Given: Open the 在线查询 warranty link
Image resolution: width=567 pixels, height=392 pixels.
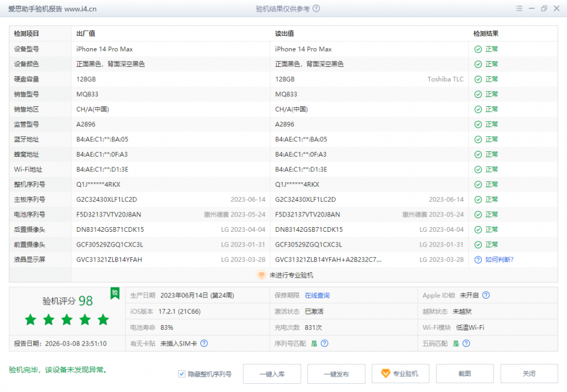Looking at the screenshot, I should pos(317,295).
